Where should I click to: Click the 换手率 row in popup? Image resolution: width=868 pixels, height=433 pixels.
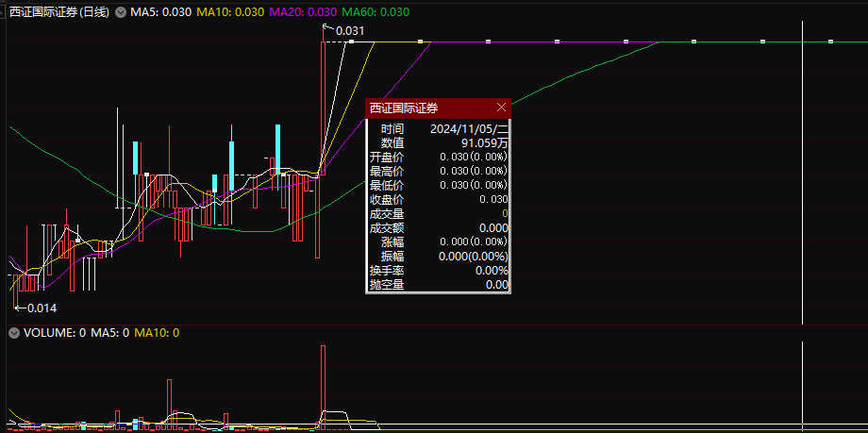pyautogui.click(x=439, y=271)
